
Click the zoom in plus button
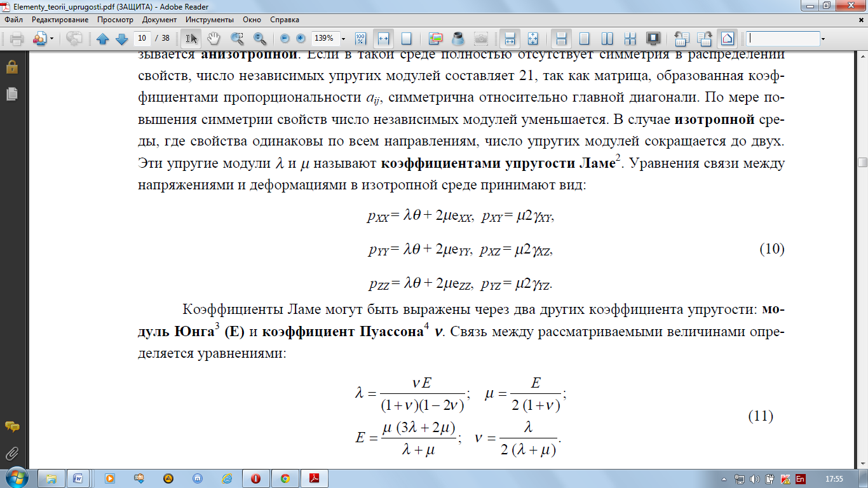coord(301,38)
